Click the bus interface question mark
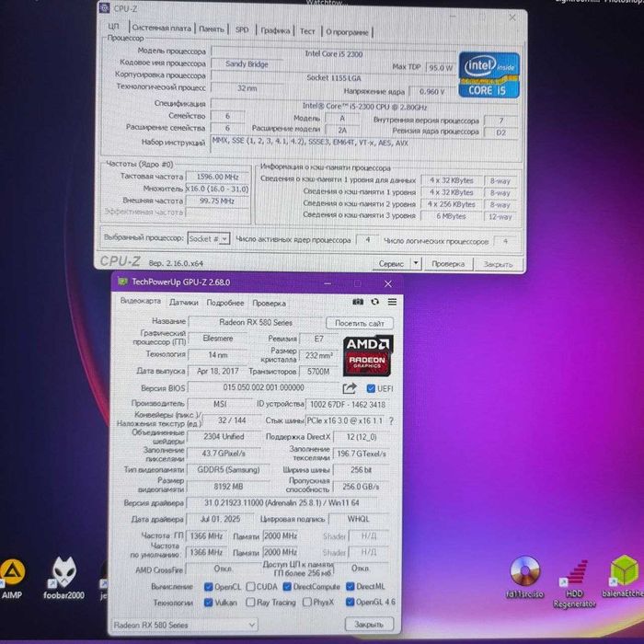 pyautogui.click(x=391, y=420)
